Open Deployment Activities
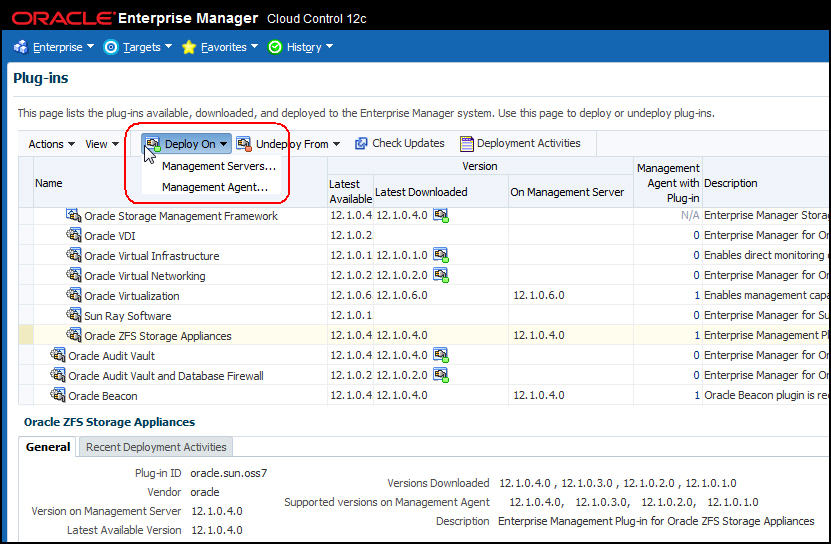The image size is (831, 544). coord(520,144)
